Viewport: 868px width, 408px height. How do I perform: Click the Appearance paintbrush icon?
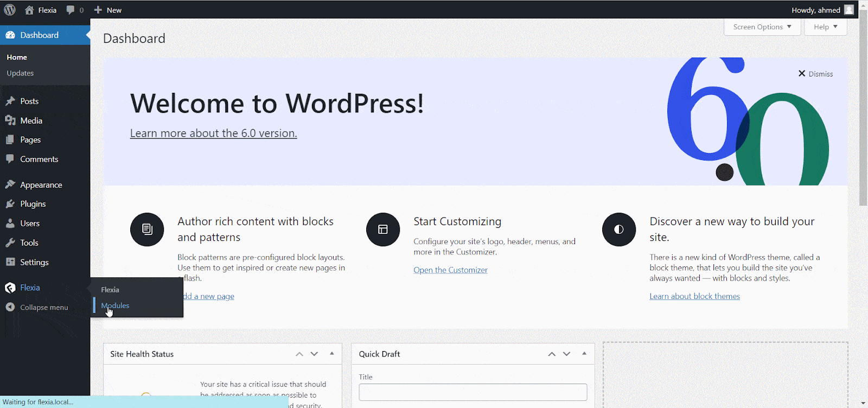pyautogui.click(x=10, y=184)
